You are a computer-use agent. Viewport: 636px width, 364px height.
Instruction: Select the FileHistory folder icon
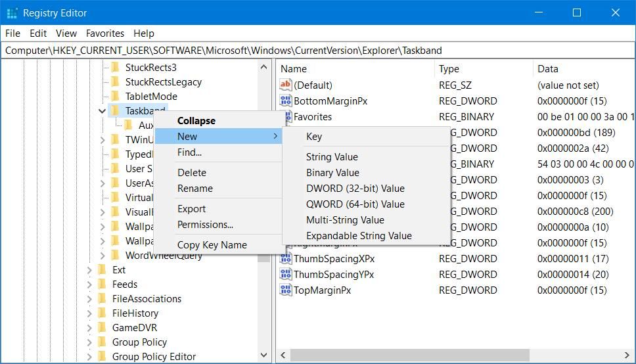click(x=102, y=313)
